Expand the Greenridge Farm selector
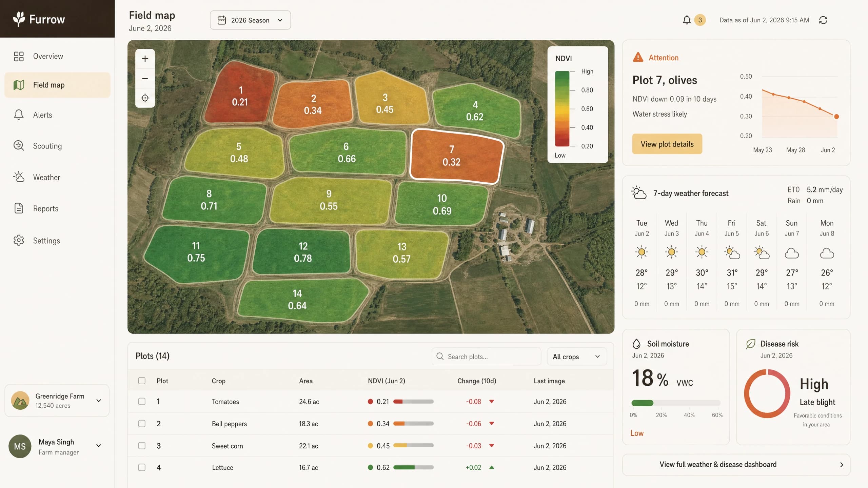Image resolution: width=868 pixels, height=488 pixels. pyautogui.click(x=57, y=400)
